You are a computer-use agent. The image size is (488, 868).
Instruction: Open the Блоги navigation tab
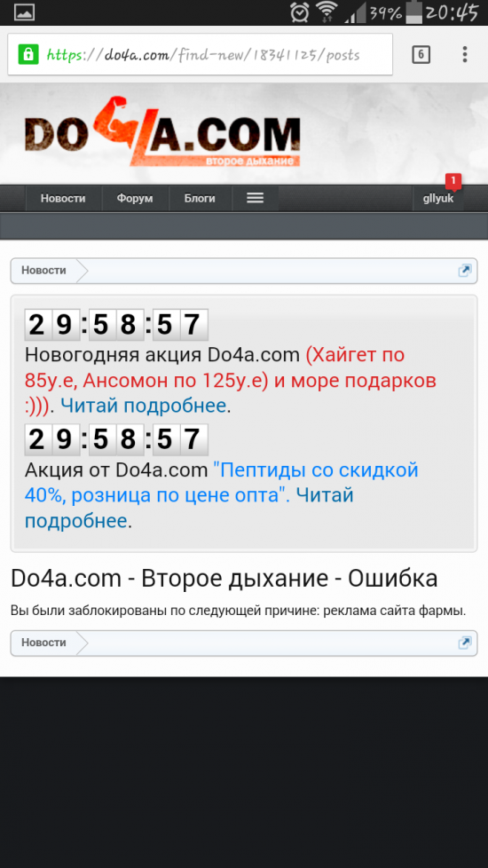pyautogui.click(x=200, y=198)
